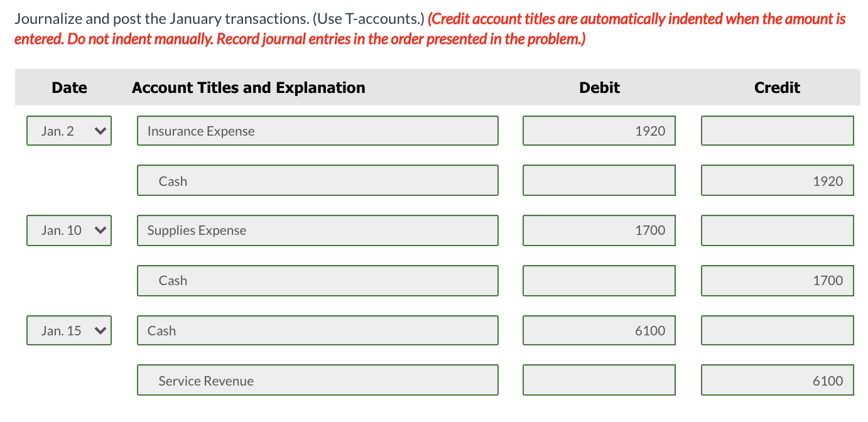Click the Service Revenue account title field
This screenshot has width=868, height=422.
pos(317,380)
